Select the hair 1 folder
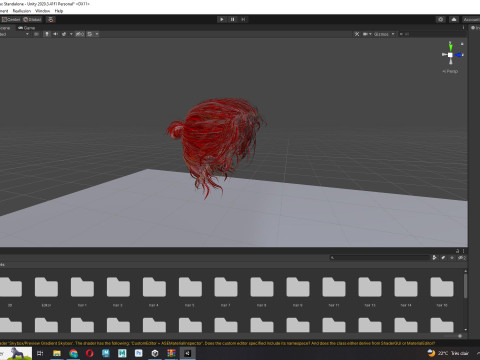The height and width of the screenshot is (360, 480). pyautogui.click(x=82, y=291)
